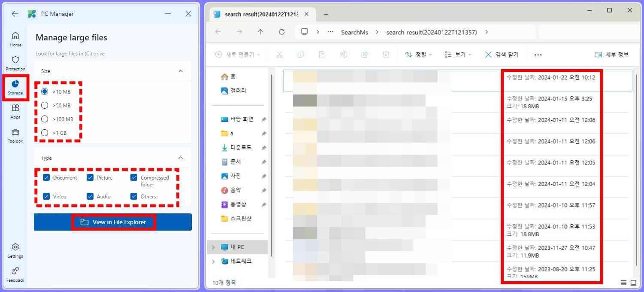The width and height of the screenshot is (644, 292).
Task: Select the >100 MB size radio button
Action: click(45, 119)
